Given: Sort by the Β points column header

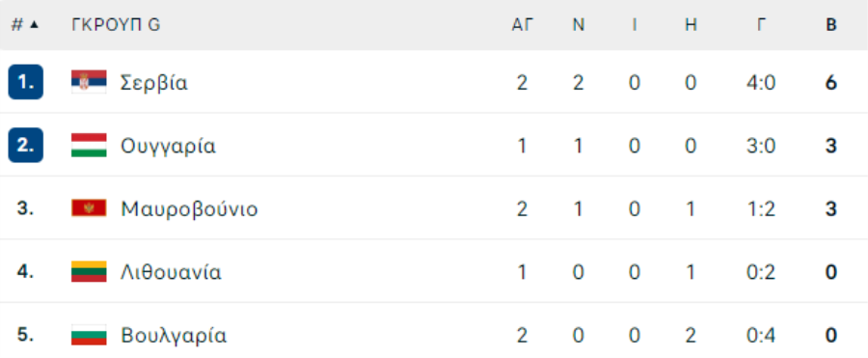Looking at the screenshot, I should pyautogui.click(x=831, y=25).
